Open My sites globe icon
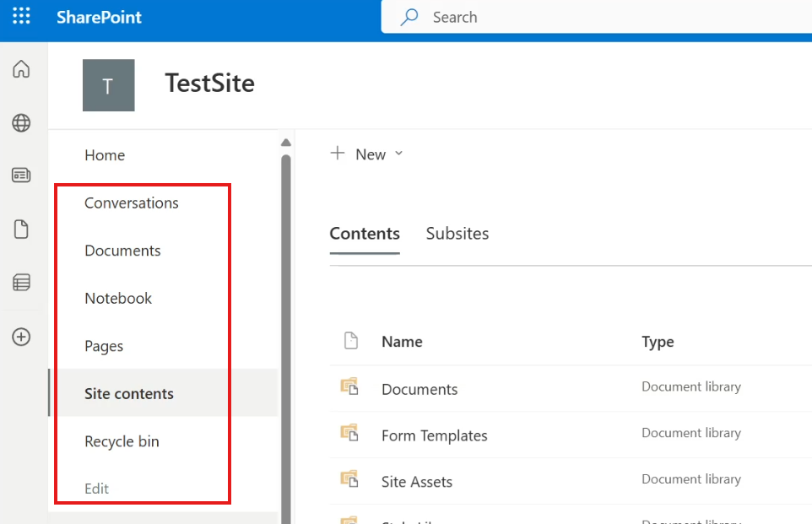Screen dimensions: 812x524 (x=21, y=123)
